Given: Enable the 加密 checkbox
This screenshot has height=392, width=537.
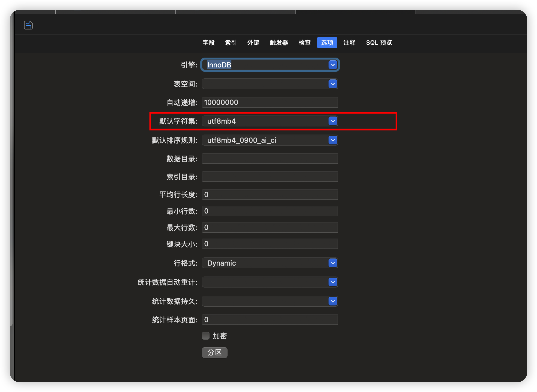Looking at the screenshot, I should [206, 336].
